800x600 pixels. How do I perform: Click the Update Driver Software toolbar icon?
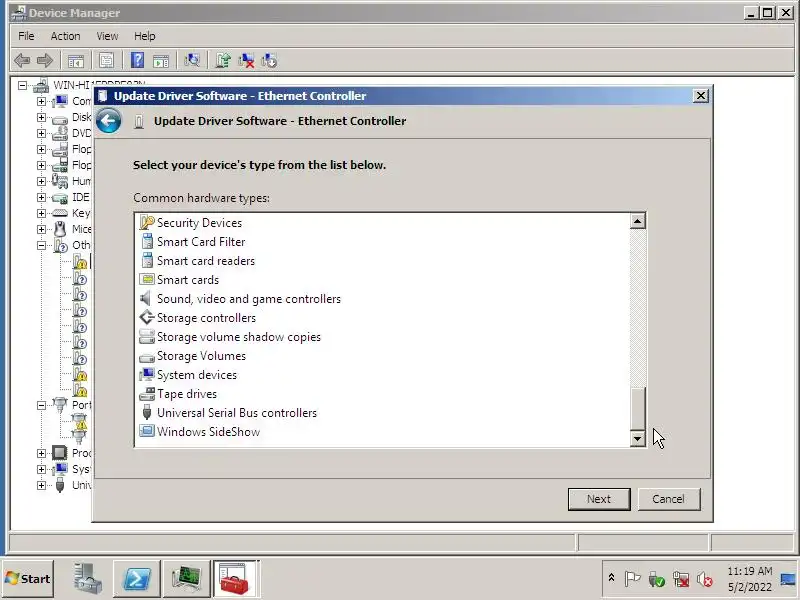pos(223,61)
